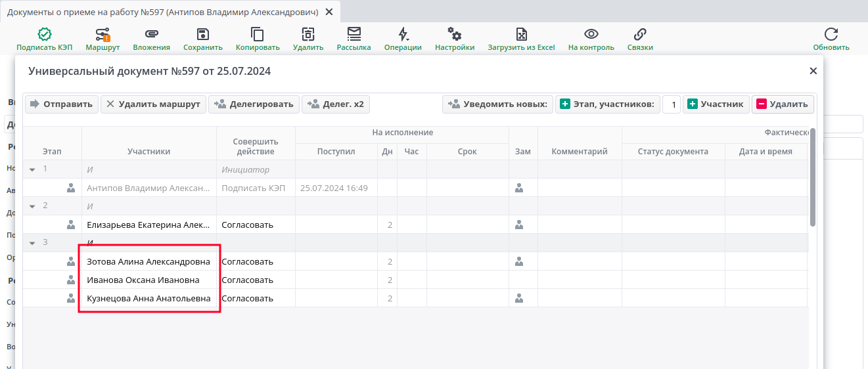Open the Маршрут route icon
Screen dimensions: 868x369
(103, 35)
